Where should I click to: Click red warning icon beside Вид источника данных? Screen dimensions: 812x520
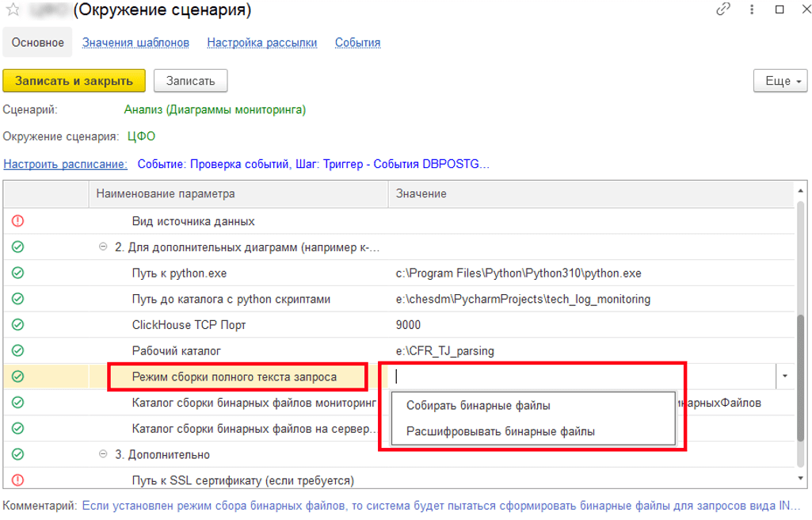pos(18,221)
